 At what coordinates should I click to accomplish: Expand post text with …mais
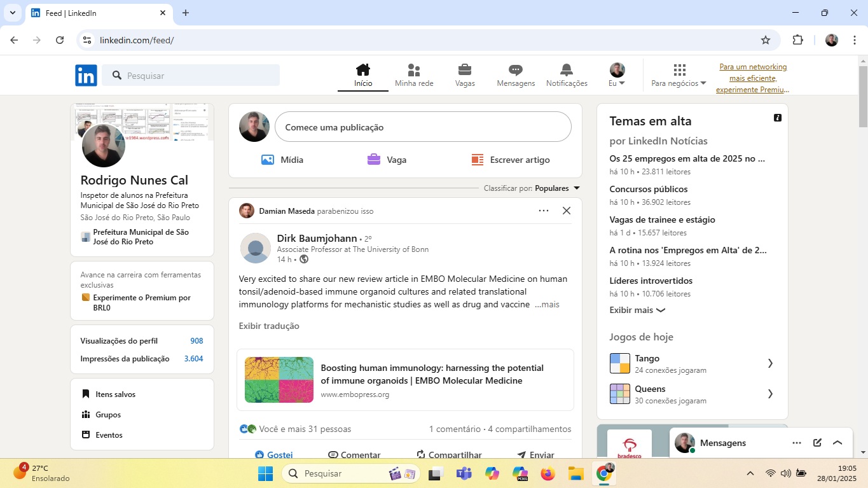[547, 304]
